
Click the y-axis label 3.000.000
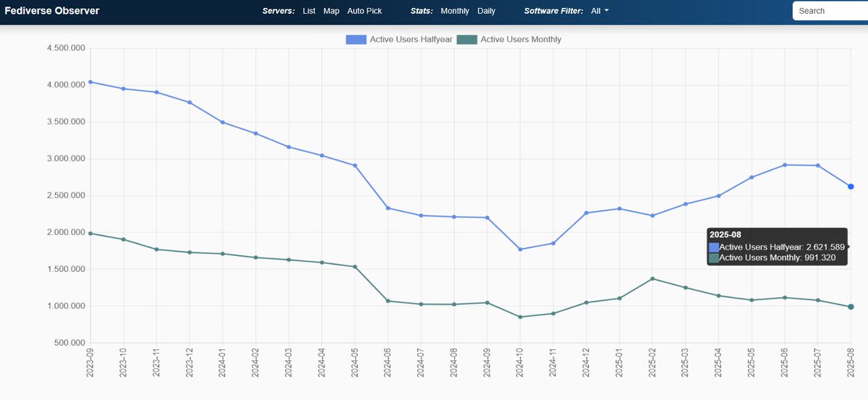coord(64,158)
